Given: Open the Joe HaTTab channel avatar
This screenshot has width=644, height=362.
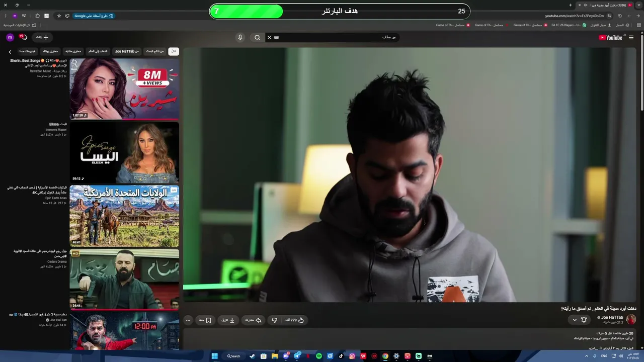Looking at the screenshot, I should [631, 319].
